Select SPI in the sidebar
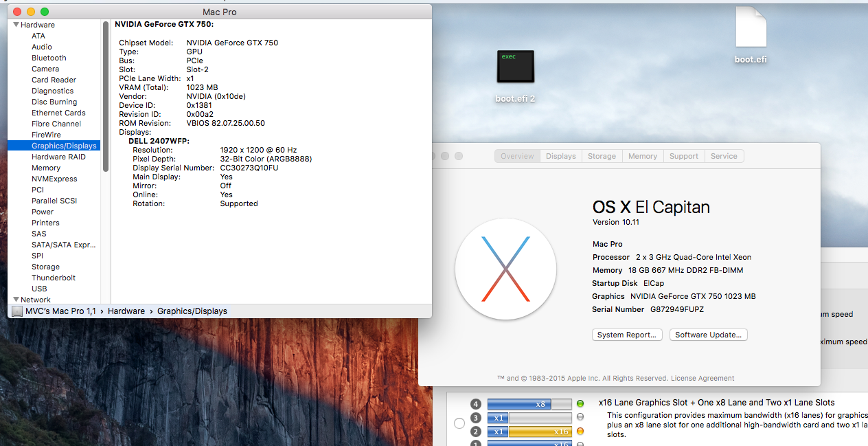 (x=37, y=256)
